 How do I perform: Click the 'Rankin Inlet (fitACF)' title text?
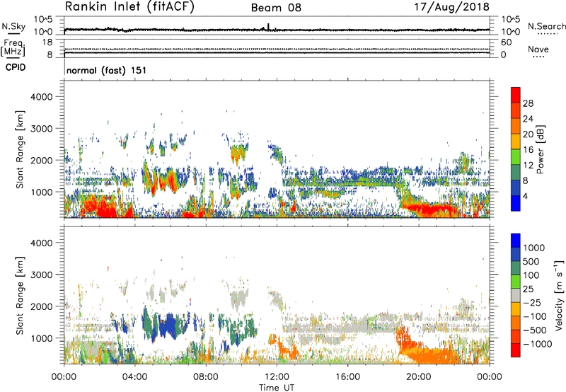coord(129,7)
